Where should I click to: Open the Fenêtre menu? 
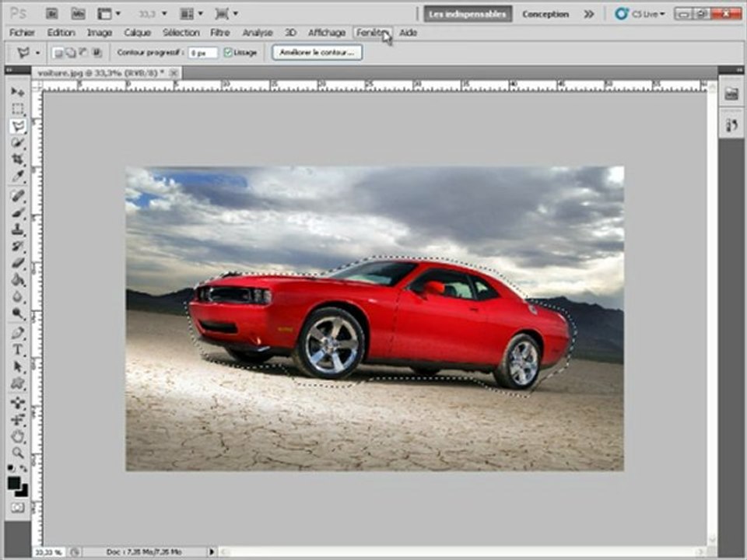[x=372, y=33]
